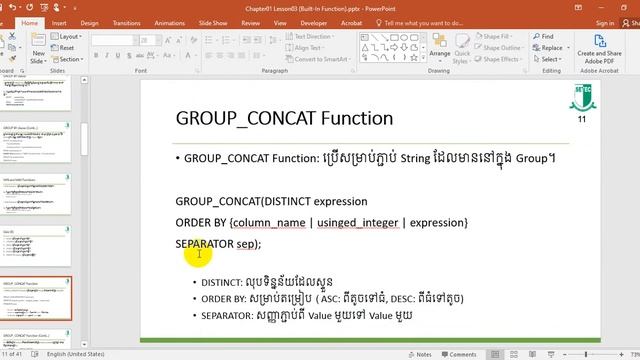Click the zoom slider handle

[586, 354]
